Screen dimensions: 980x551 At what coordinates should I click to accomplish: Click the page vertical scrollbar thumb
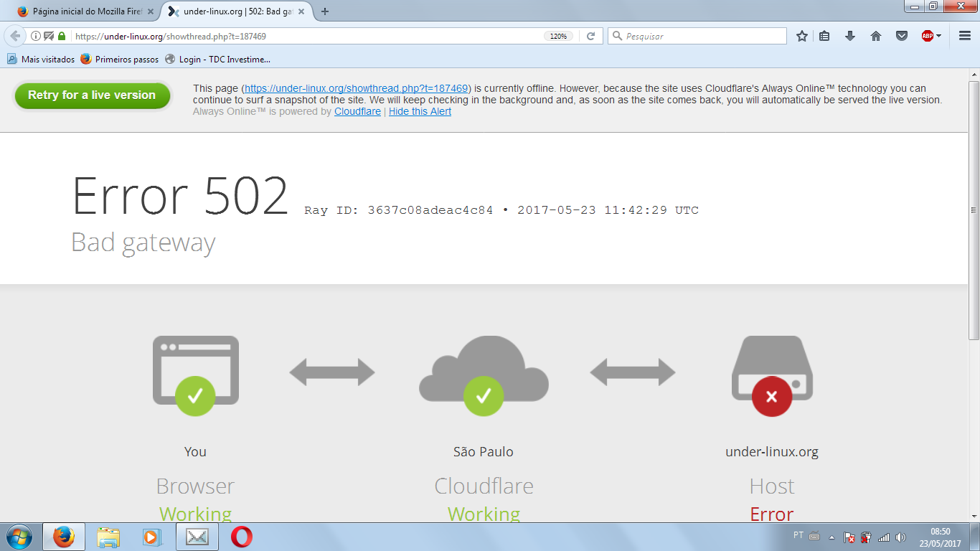click(974, 209)
